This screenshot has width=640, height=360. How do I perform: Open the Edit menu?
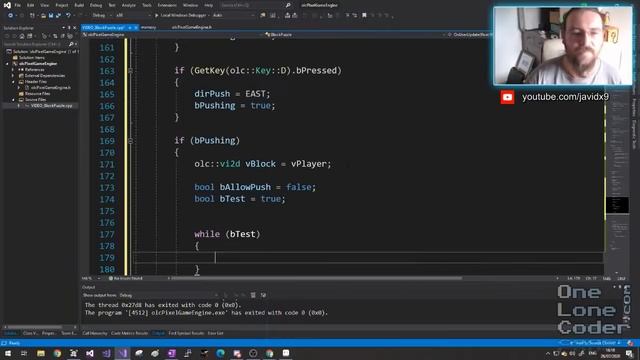pyautogui.click(x=31, y=5)
